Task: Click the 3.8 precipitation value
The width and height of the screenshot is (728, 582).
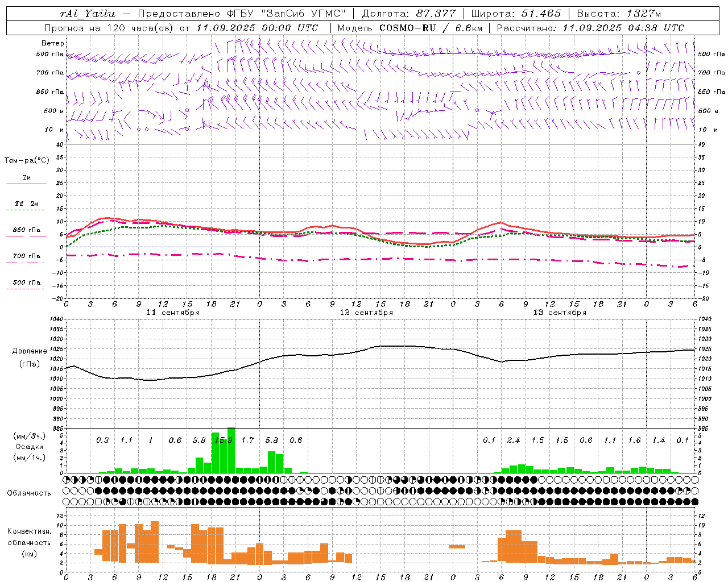Action: [199, 440]
